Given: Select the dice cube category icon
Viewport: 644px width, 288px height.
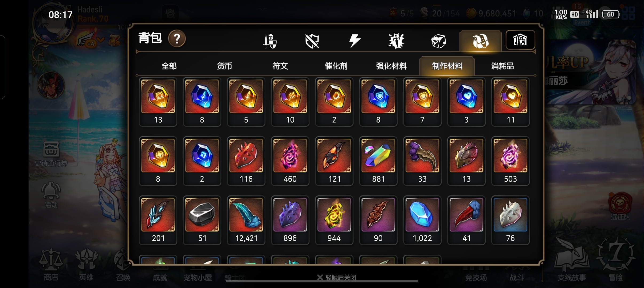Looking at the screenshot, I should pos(438,41).
